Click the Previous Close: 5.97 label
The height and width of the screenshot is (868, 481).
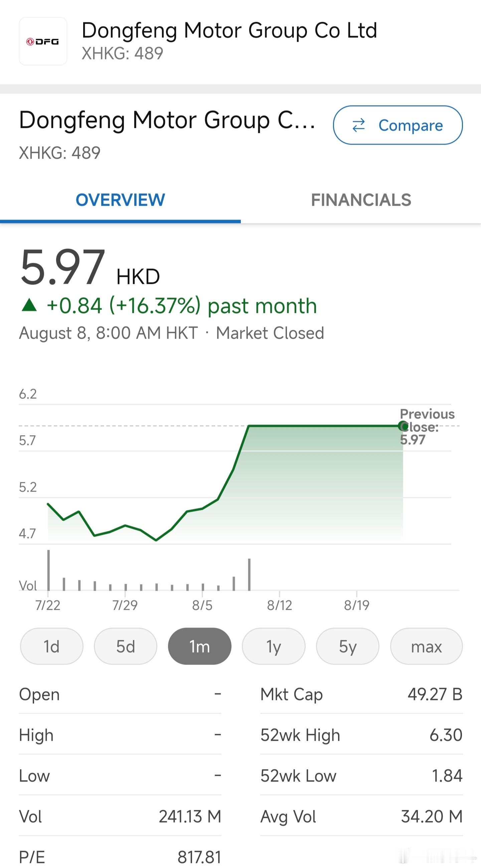[x=427, y=426]
